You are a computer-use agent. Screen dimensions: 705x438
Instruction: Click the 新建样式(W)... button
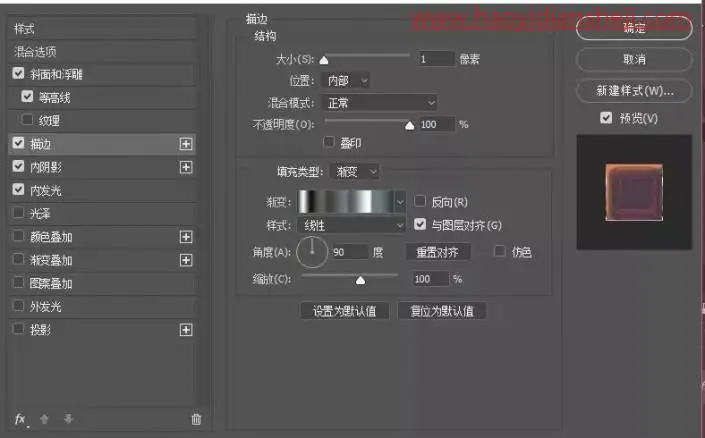[x=634, y=91]
